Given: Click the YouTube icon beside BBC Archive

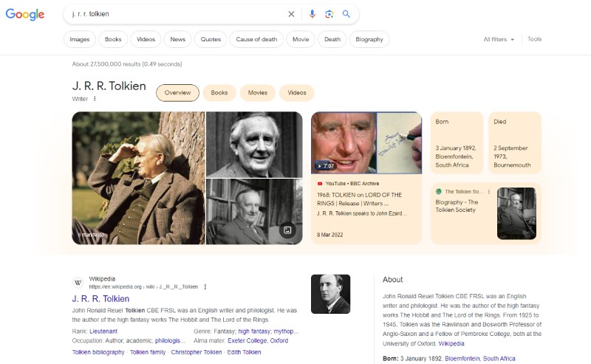Looking at the screenshot, I should pyautogui.click(x=320, y=184).
